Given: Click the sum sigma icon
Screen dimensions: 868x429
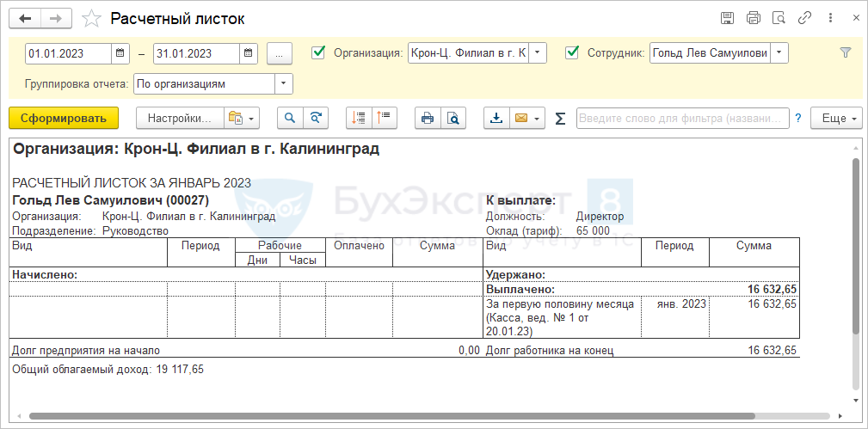Looking at the screenshot, I should click(560, 119).
